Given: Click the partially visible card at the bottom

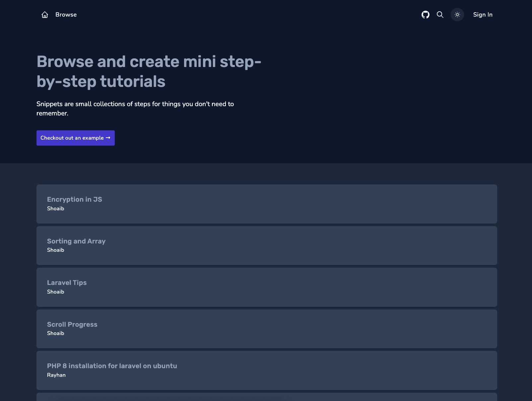Looking at the screenshot, I should 266,397.
